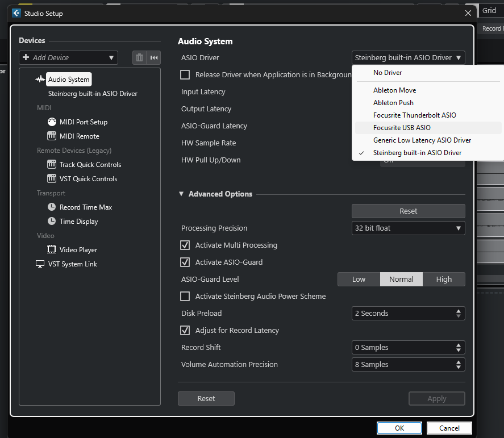The width and height of the screenshot is (504, 438).
Task: Click Cancel to dismiss the dialog
Action: (449, 428)
